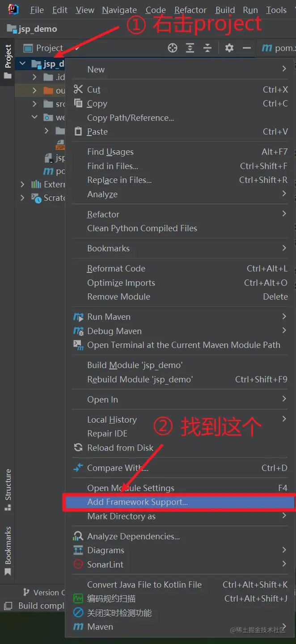
Task: Click the SonarLint icon in context menu
Action: 78,564
